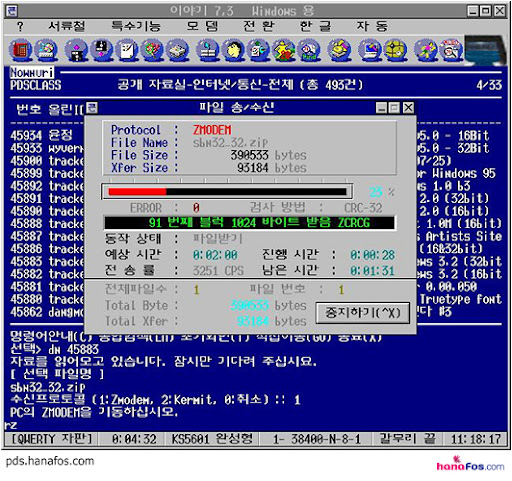Open the 한글 menu

coord(315,26)
